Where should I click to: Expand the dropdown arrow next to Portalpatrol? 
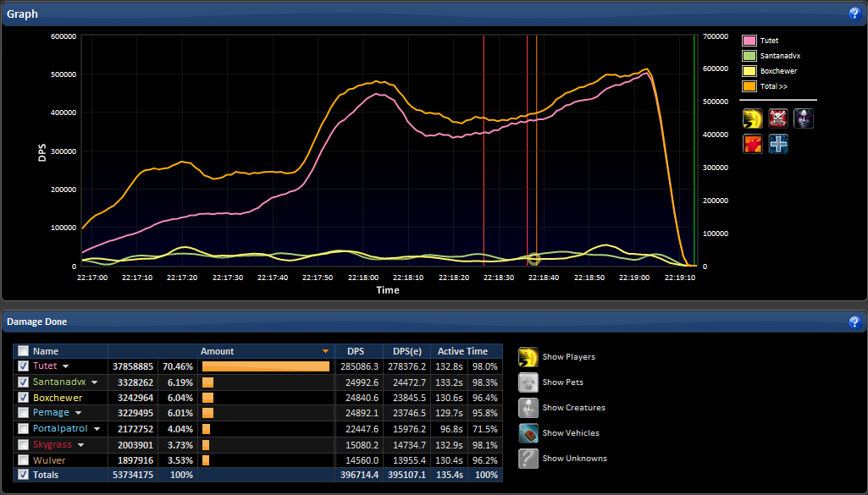(97, 429)
